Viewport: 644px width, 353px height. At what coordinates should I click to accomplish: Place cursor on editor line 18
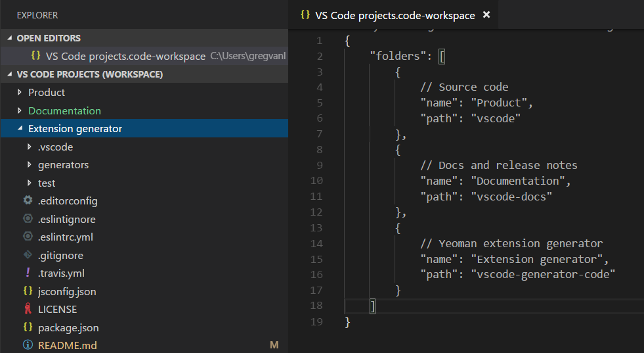click(460, 306)
